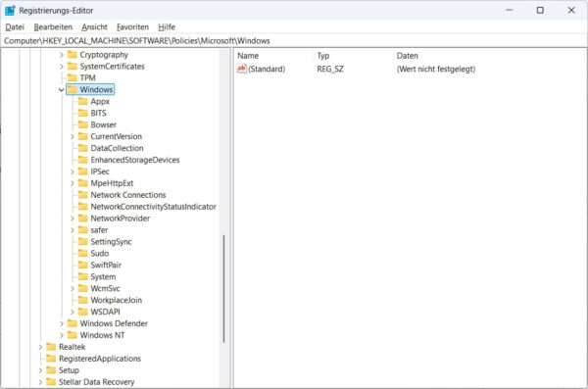This screenshot has width=588, height=389.
Task: Expand the MpeHttpExt key
Action: point(73,183)
